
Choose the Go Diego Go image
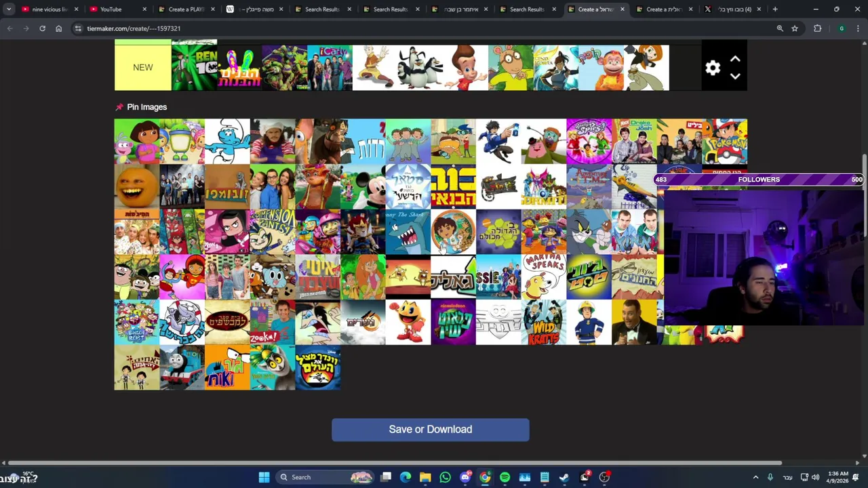[x=453, y=232]
